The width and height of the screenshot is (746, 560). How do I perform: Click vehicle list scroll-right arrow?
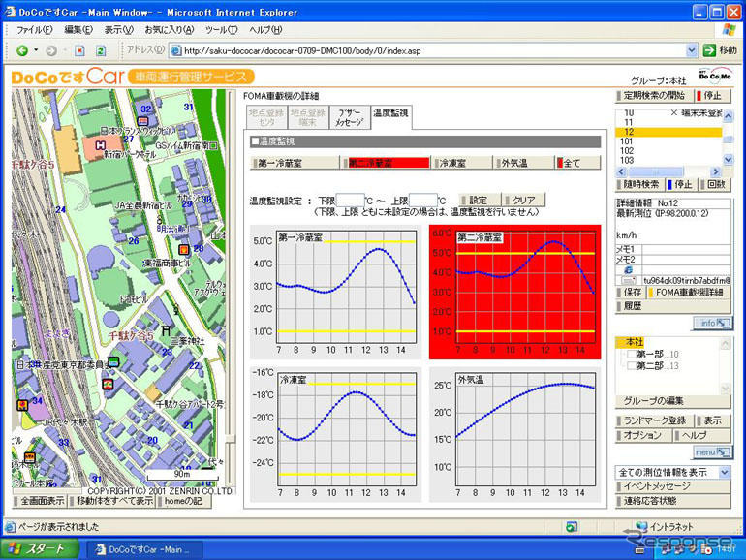click(x=716, y=171)
